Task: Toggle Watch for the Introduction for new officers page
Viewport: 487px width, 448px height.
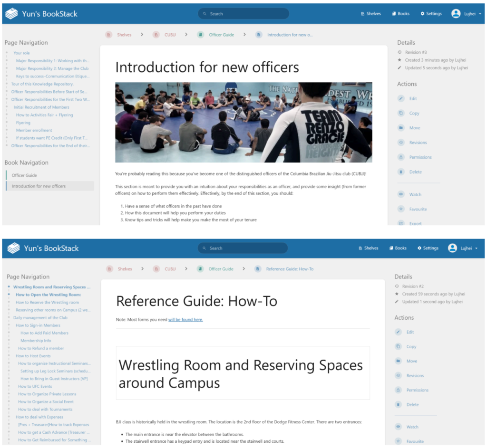Action: pos(401,195)
